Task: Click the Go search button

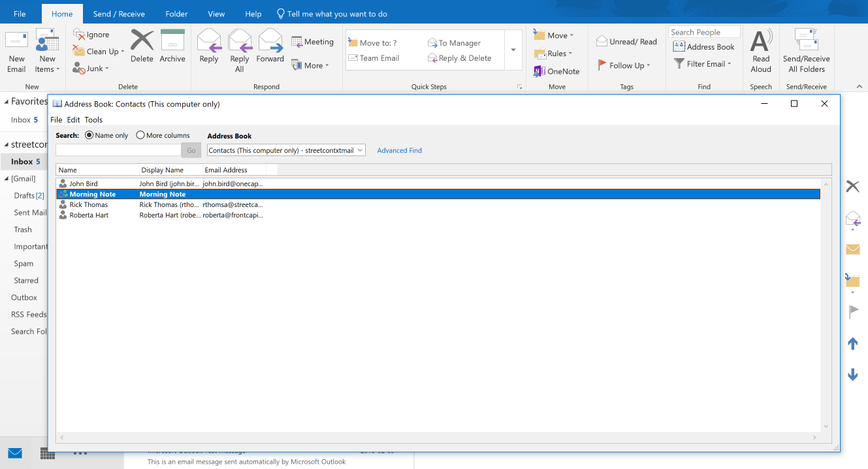Action: (x=191, y=150)
